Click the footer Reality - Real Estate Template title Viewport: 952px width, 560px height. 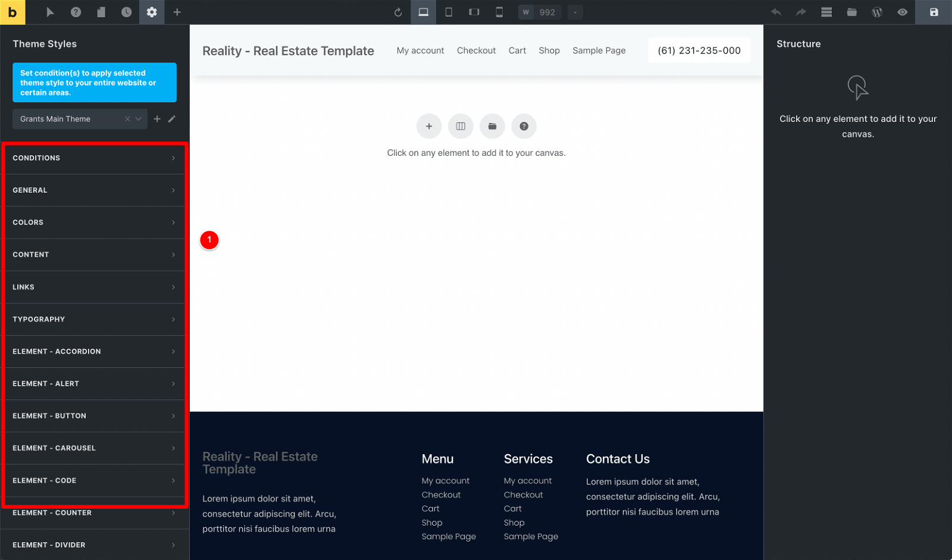[260, 463]
